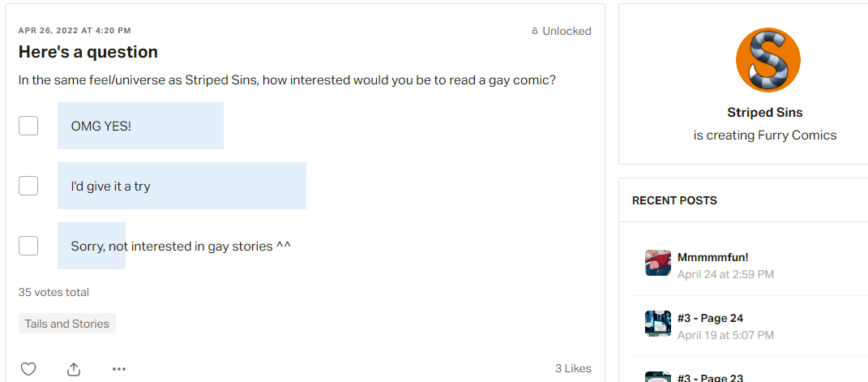The width and height of the screenshot is (868, 382).
Task: View the 3 Likes count
Action: pyautogui.click(x=573, y=369)
